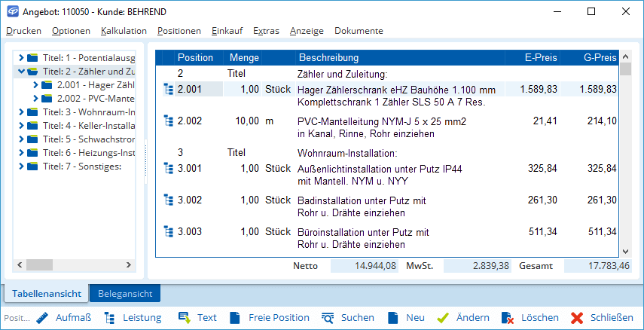This screenshot has width=644, height=330.
Task: Add a Freie Position using its icon
Action: coord(235,318)
